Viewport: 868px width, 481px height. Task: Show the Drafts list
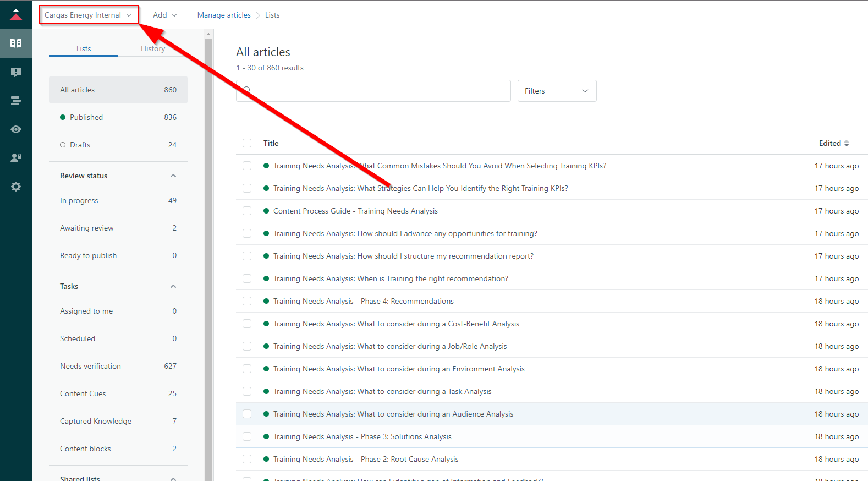click(x=118, y=145)
